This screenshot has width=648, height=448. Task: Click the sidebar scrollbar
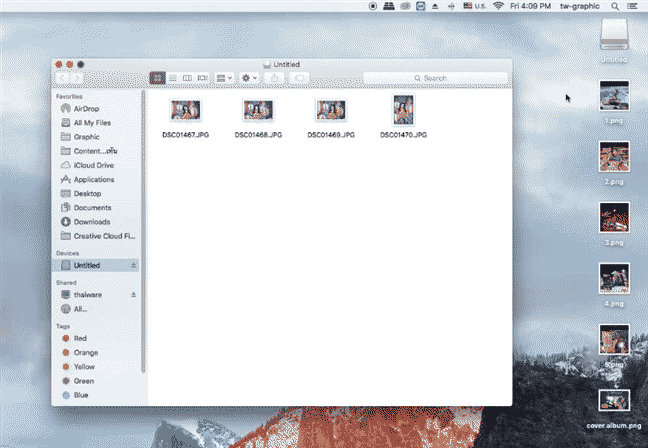[143, 231]
